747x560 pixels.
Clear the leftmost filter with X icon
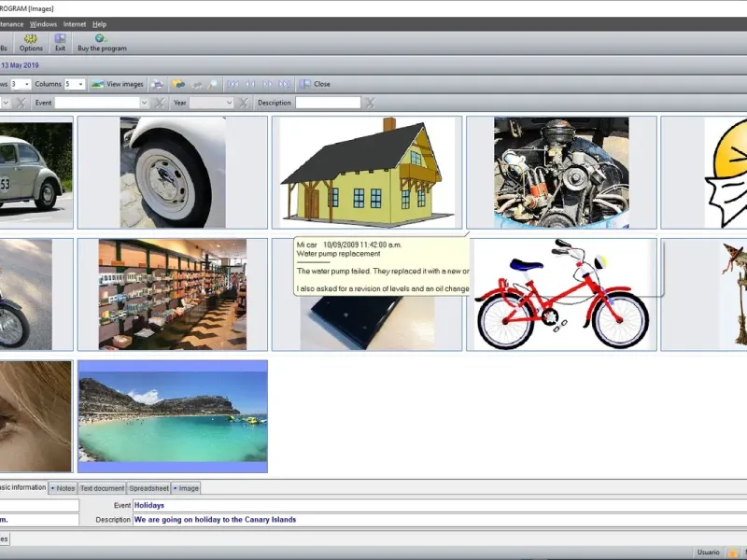click(21, 103)
